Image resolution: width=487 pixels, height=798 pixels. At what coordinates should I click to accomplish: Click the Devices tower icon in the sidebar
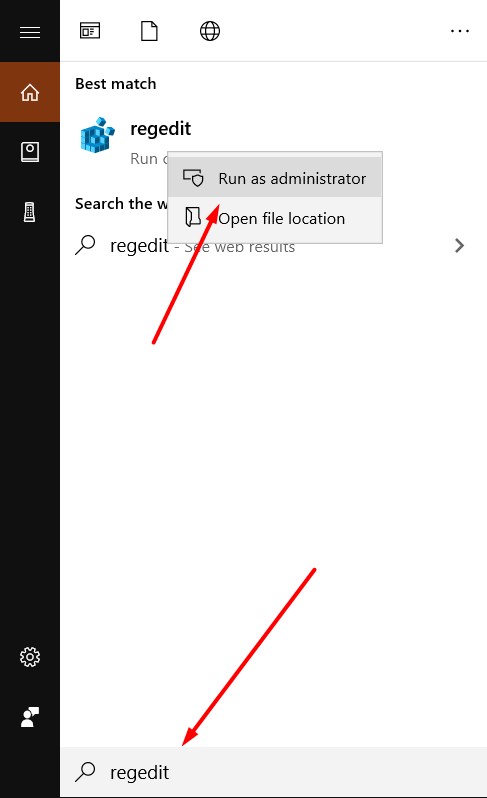pyautogui.click(x=30, y=212)
